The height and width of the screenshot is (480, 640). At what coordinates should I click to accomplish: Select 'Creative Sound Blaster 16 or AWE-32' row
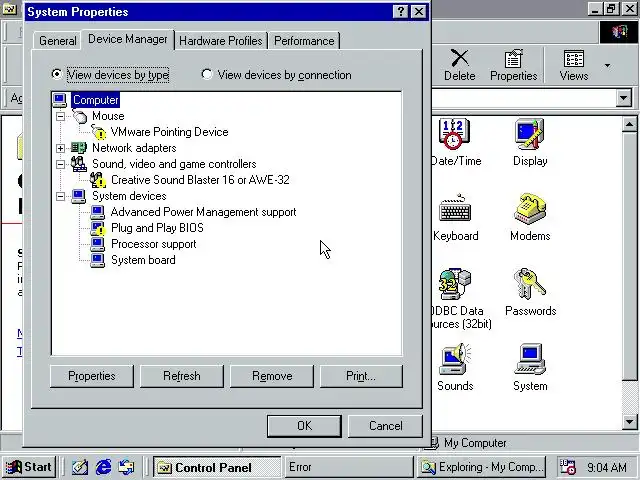(200, 180)
